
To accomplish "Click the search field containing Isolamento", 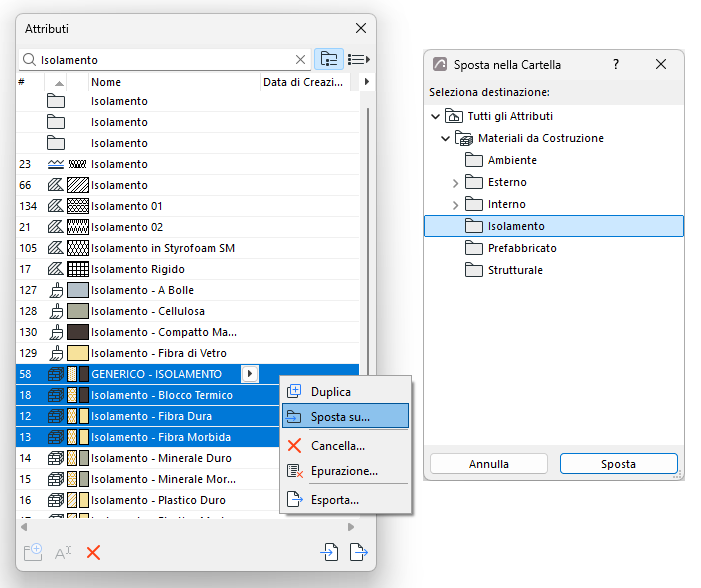I will coord(165,59).
